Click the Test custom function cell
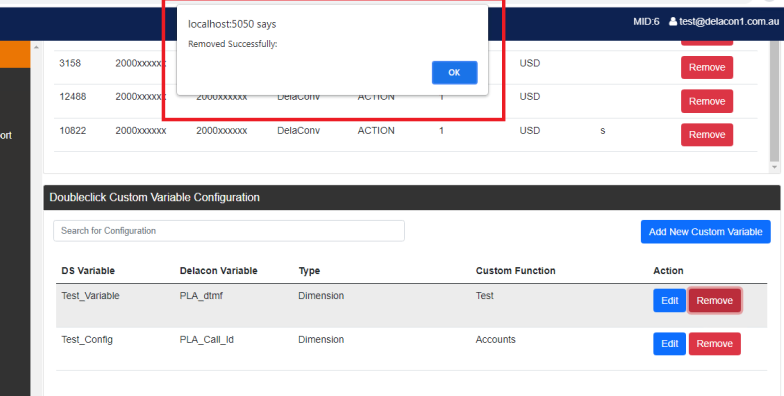 (484, 296)
